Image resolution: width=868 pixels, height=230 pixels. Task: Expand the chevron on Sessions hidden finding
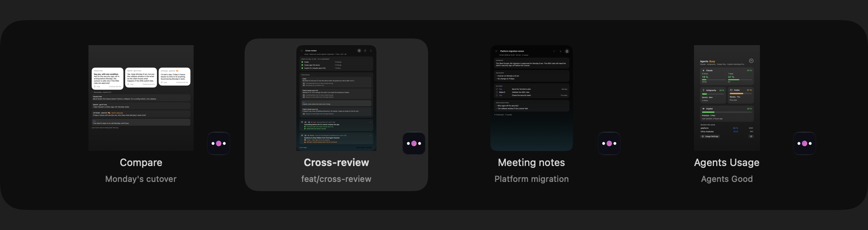(370, 135)
